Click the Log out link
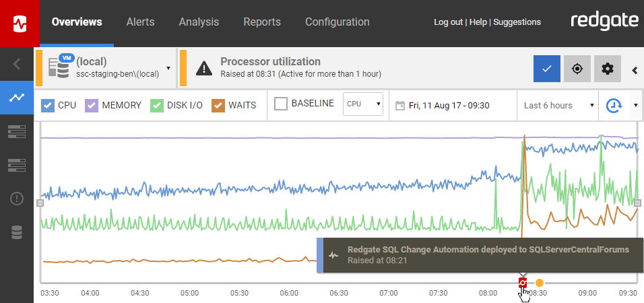This screenshot has height=303, width=644. tap(448, 22)
